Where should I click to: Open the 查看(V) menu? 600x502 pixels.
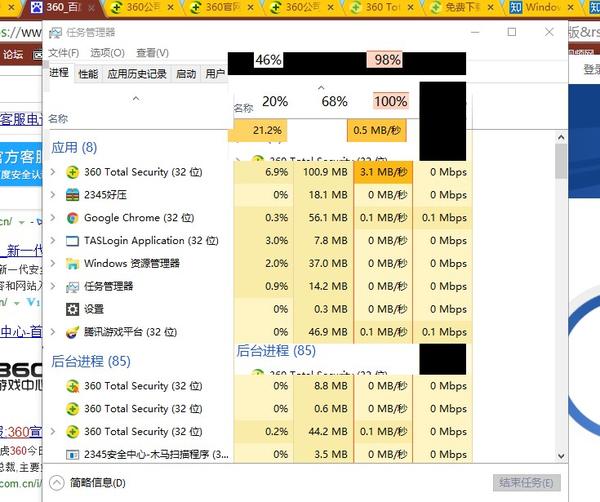point(152,53)
